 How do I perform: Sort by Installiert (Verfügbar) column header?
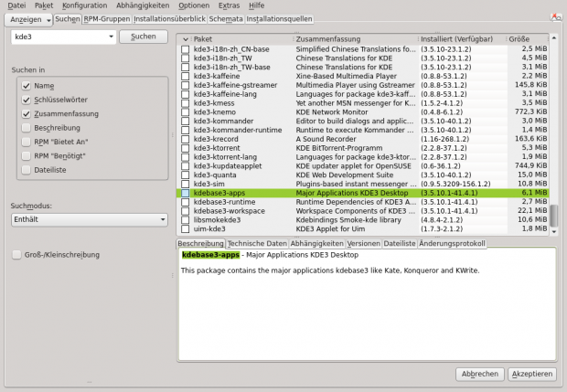[462, 39]
